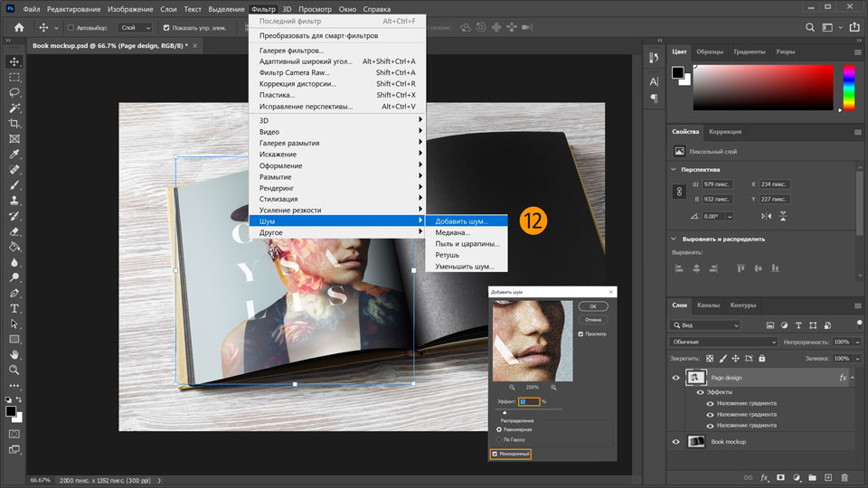868x488 pixels.
Task: Click the Эффект amount slider handle
Action: tap(505, 412)
